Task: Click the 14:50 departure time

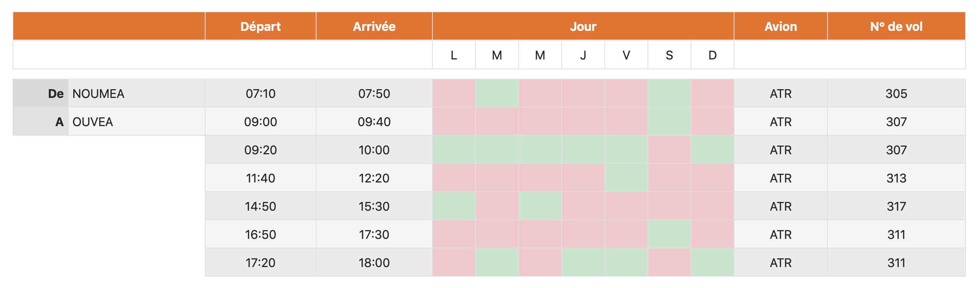Action: click(x=260, y=206)
